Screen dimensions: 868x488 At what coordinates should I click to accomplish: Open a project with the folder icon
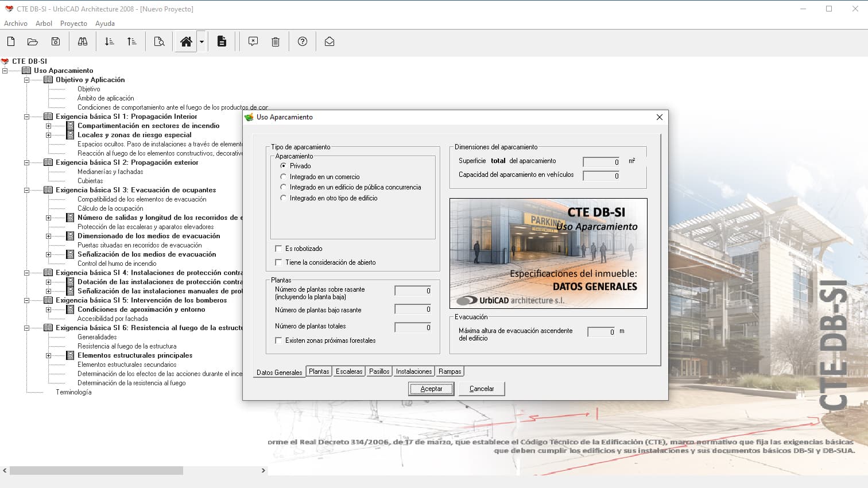point(33,41)
